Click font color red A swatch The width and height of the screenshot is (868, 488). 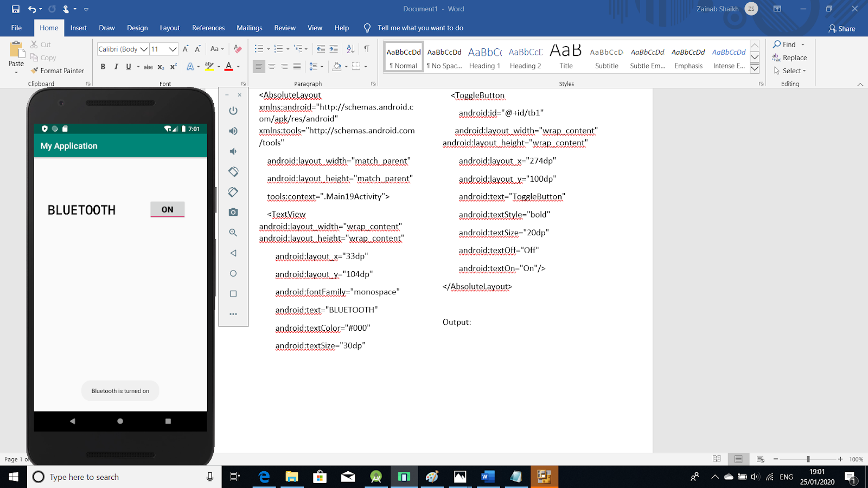(229, 67)
